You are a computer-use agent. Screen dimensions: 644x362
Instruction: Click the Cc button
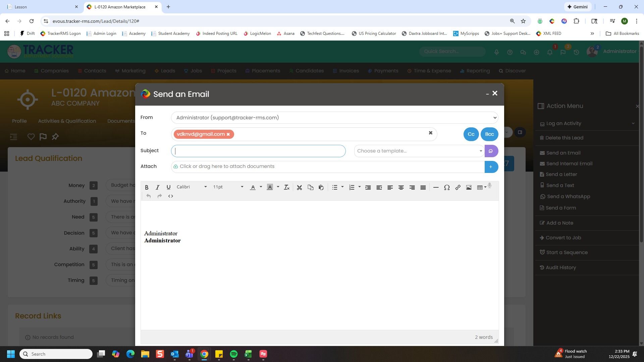471,134
